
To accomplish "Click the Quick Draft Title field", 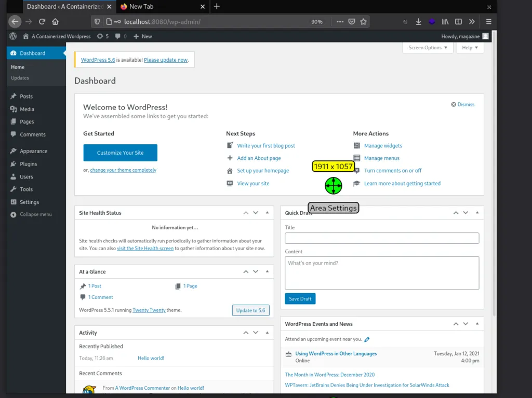I will [x=381, y=238].
